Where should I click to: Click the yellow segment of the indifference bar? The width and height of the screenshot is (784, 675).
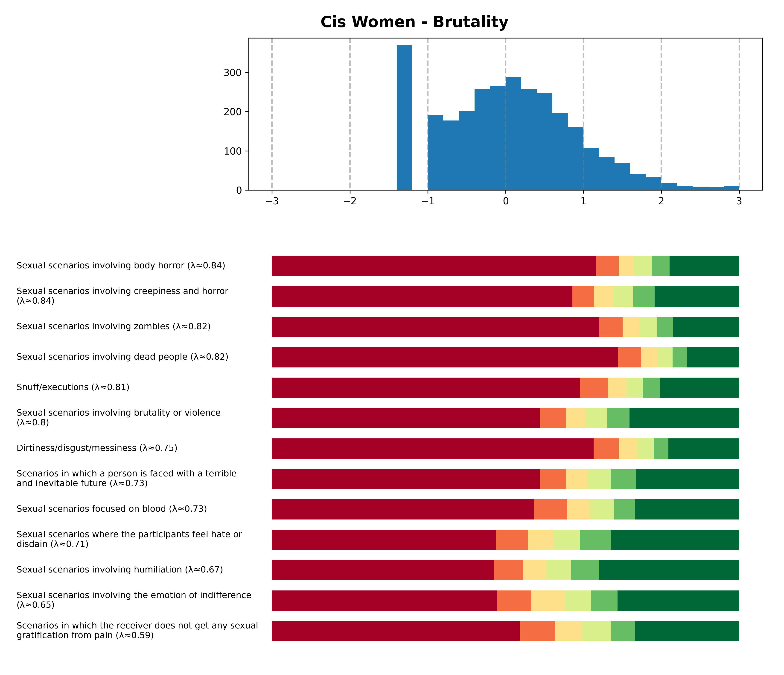click(548, 600)
